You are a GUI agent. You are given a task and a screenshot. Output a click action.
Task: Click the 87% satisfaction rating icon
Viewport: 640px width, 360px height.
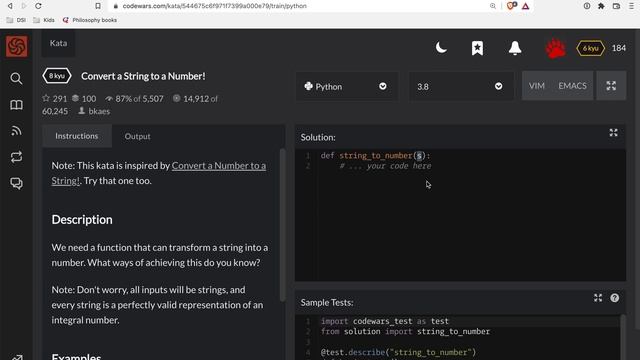[x=109, y=98]
